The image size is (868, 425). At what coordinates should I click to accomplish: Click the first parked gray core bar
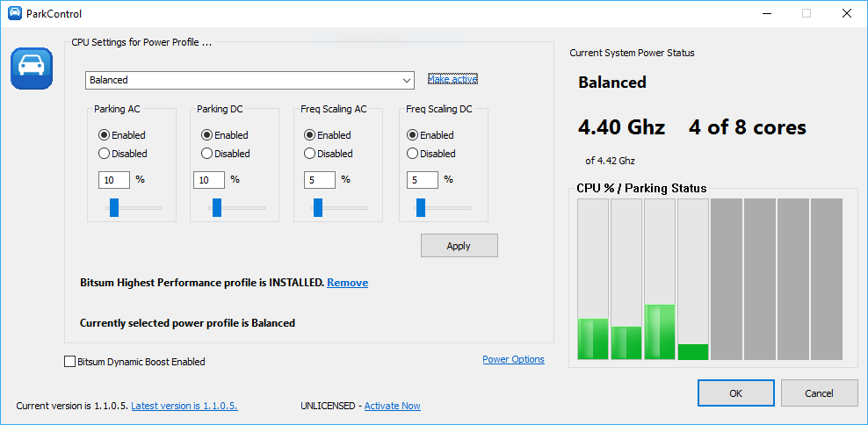point(727,279)
